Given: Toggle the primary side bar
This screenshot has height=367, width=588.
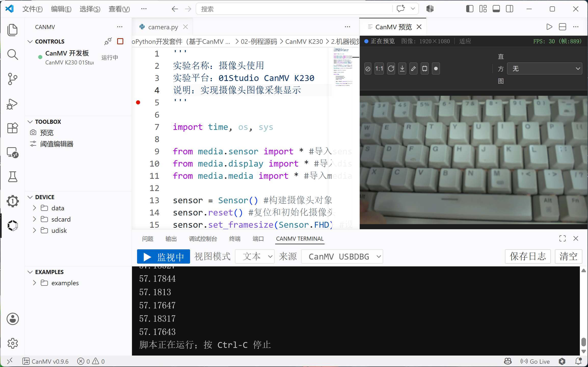Looking at the screenshot, I should [x=470, y=9].
